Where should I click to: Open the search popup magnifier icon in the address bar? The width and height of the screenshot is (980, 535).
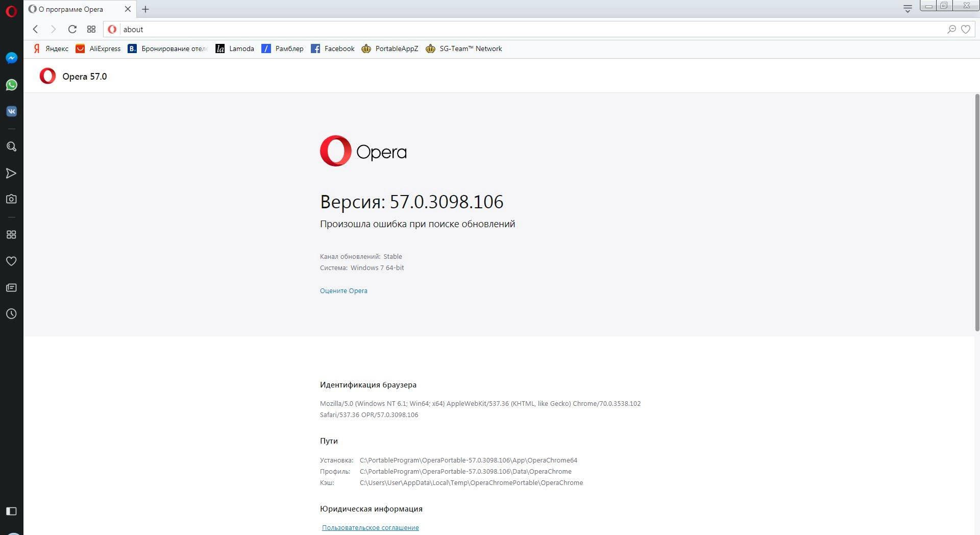951,30
